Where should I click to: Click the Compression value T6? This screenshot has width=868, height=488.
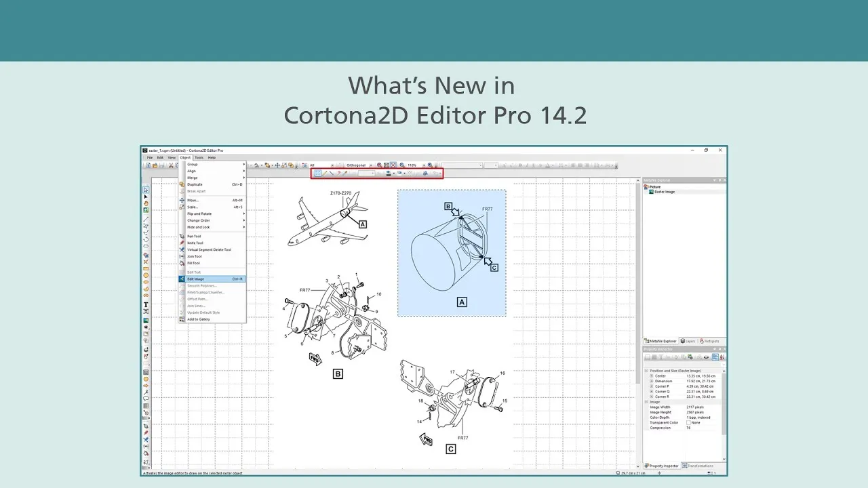(x=688, y=428)
